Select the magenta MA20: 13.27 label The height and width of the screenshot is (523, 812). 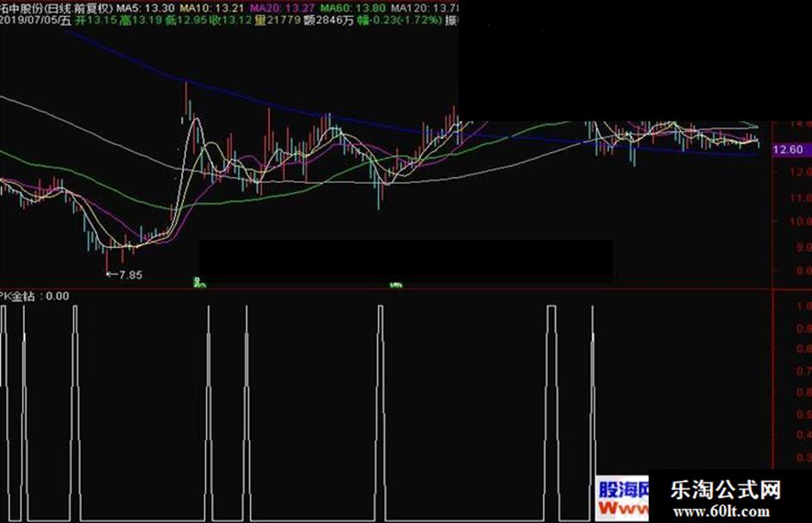[x=282, y=8]
